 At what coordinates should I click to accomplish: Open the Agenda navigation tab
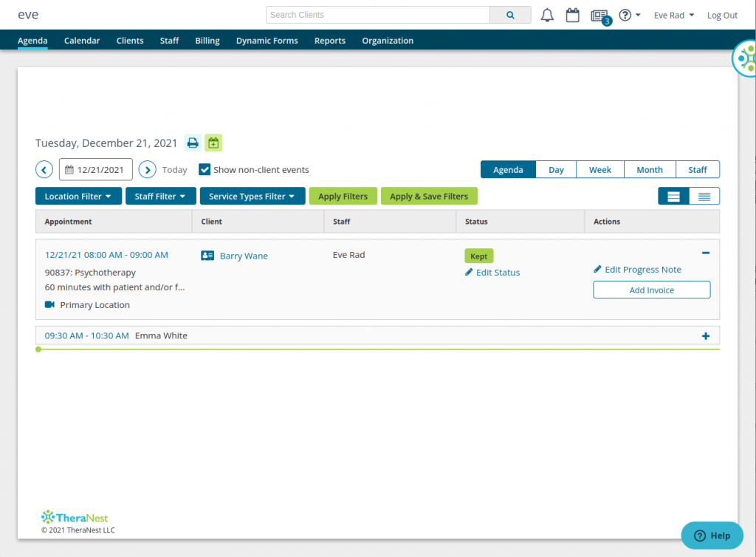point(32,41)
